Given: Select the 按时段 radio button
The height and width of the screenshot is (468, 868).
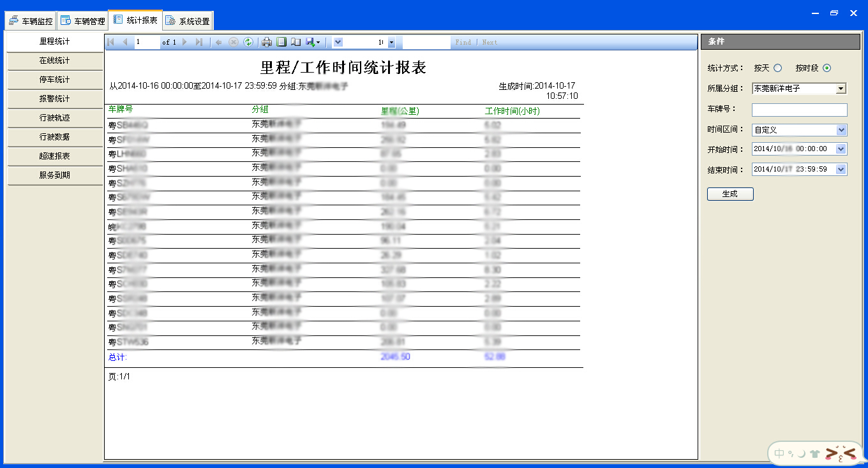Looking at the screenshot, I should (x=827, y=68).
